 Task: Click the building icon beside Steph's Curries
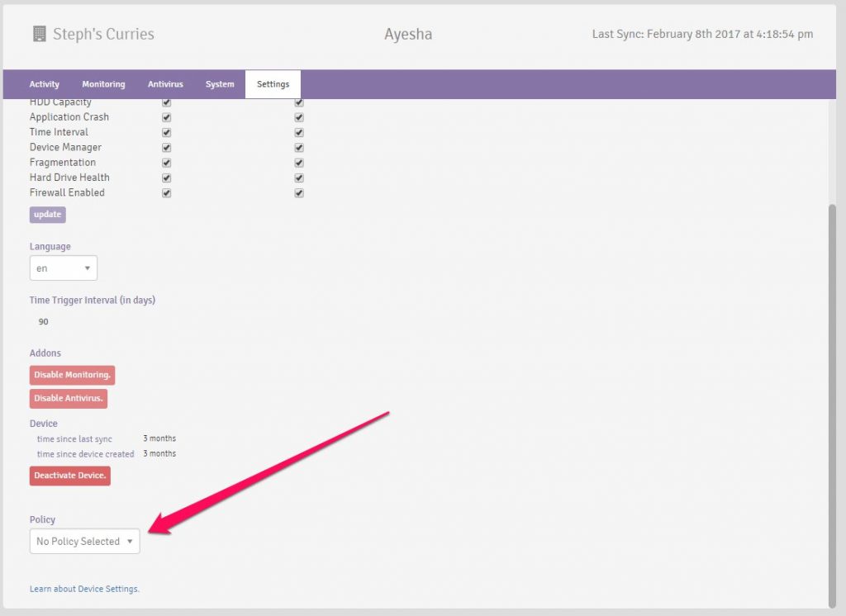pyautogui.click(x=39, y=34)
